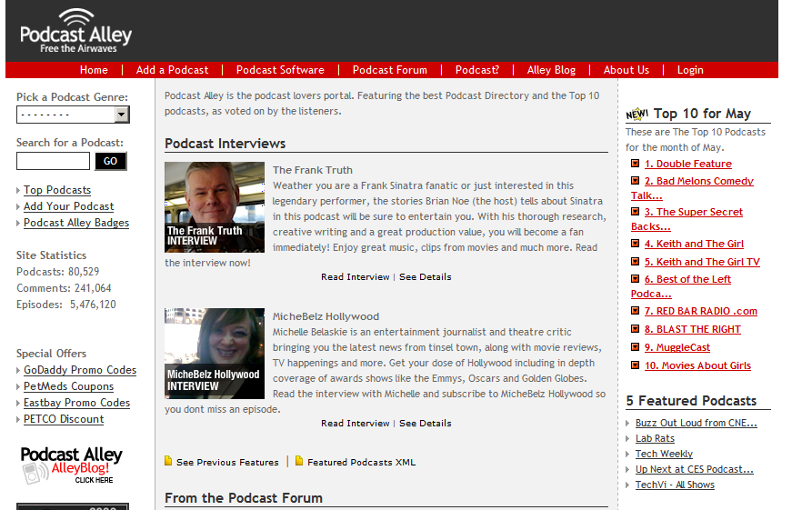Open See Previous Features link
Viewport: 812px width, 510px height.
point(227,463)
